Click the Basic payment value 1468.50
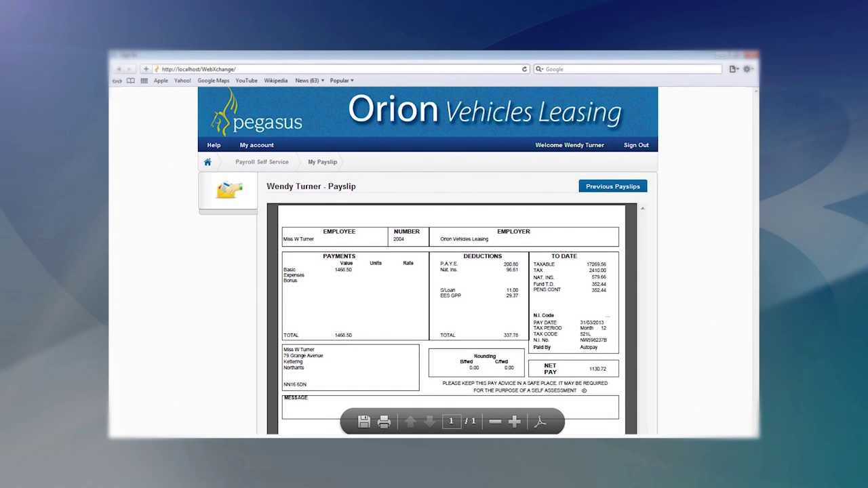The height and width of the screenshot is (488, 868). click(343, 270)
